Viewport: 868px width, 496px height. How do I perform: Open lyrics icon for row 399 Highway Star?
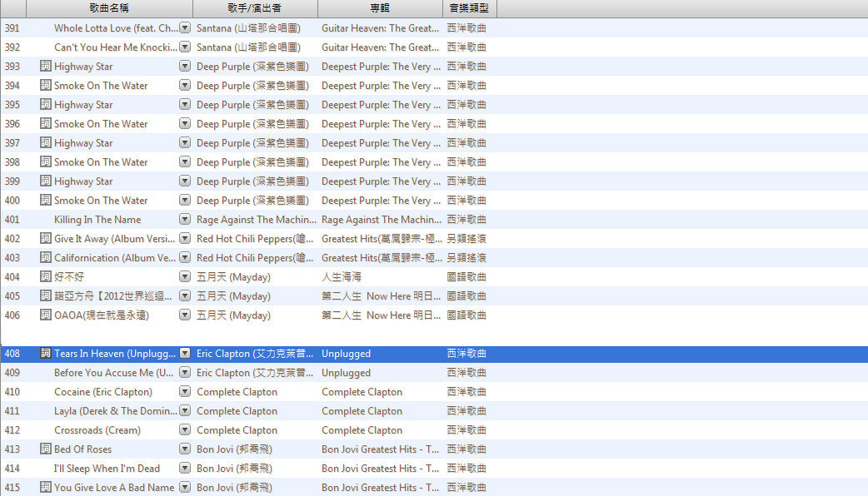45,181
